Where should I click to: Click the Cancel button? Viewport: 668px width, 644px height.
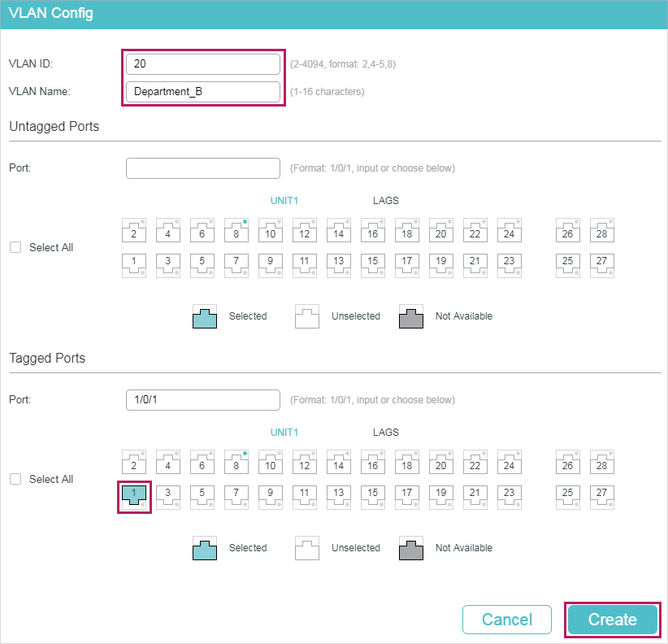coord(507,620)
